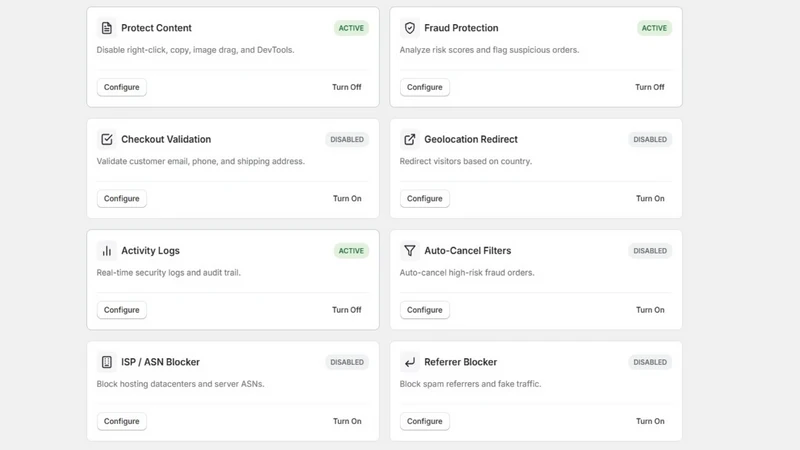Click "Real-time security logs and audit trail" text
Viewport: 800px width, 450px height.
pos(168,272)
